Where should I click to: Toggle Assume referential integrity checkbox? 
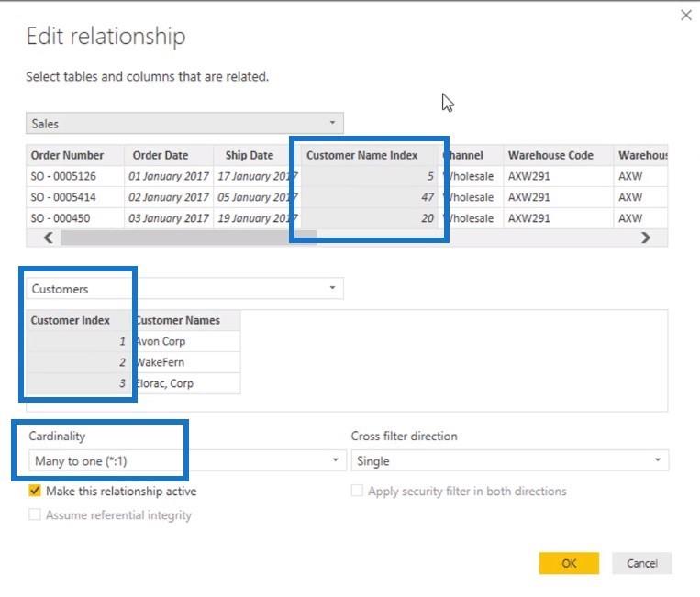click(x=35, y=514)
